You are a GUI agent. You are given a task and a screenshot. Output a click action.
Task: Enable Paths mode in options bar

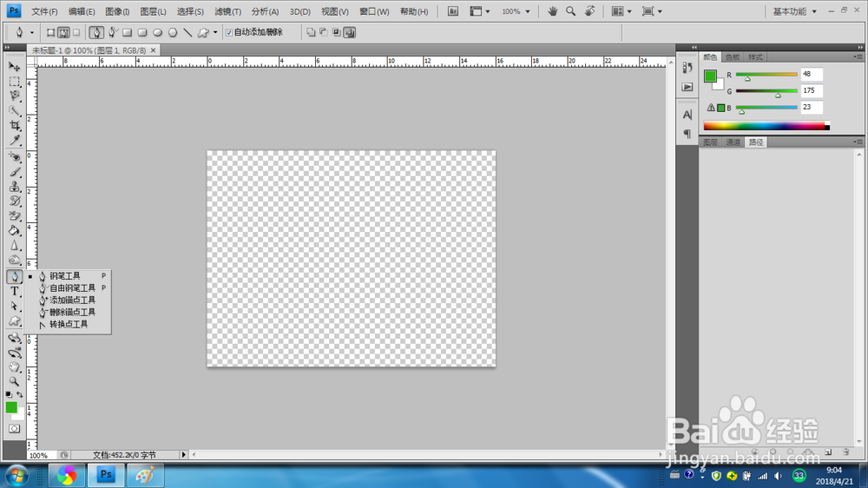[63, 33]
